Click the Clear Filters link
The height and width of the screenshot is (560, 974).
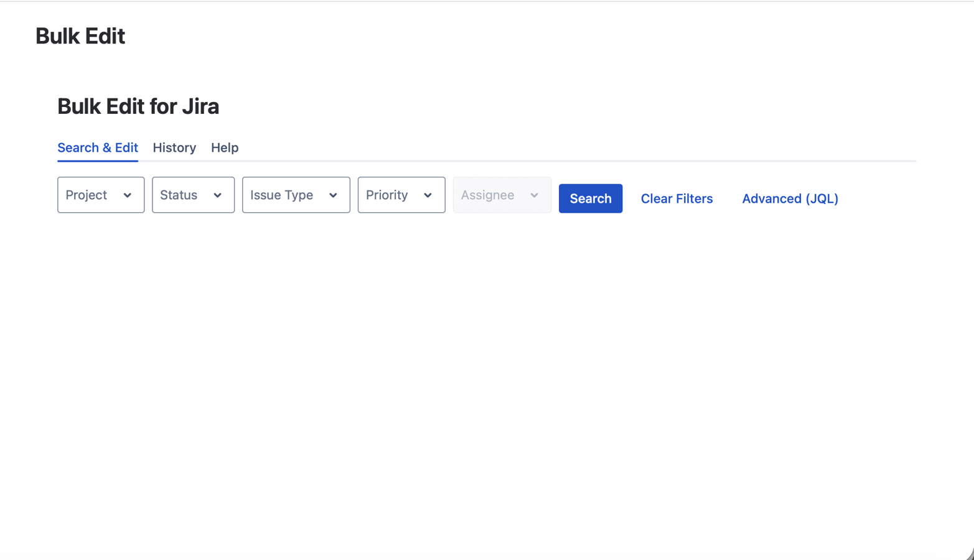click(677, 198)
